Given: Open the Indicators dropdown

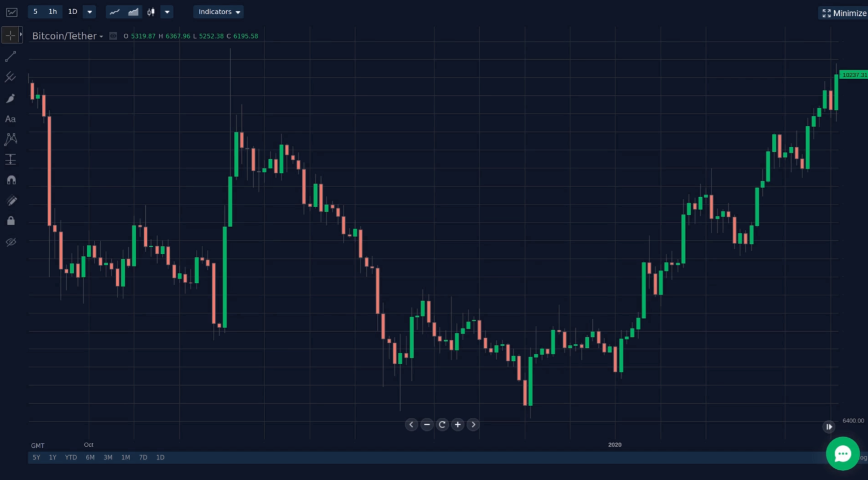Looking at the screenshot, I should 219,12.
